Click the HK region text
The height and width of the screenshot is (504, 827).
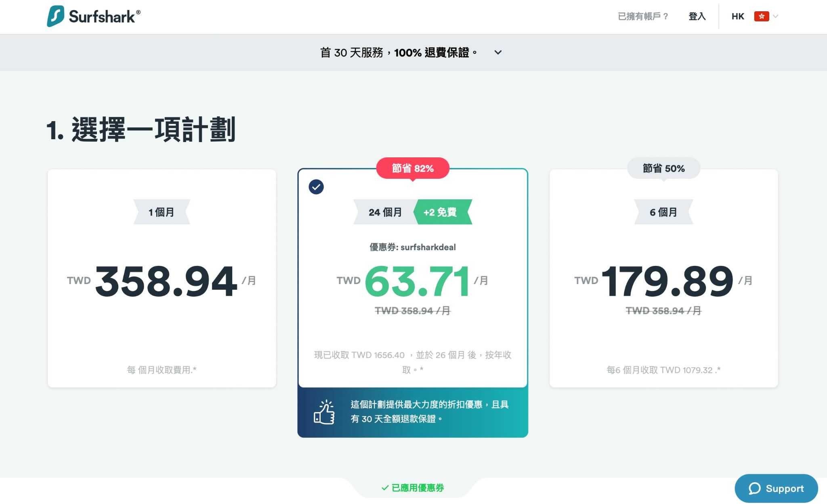coord(738,17)
